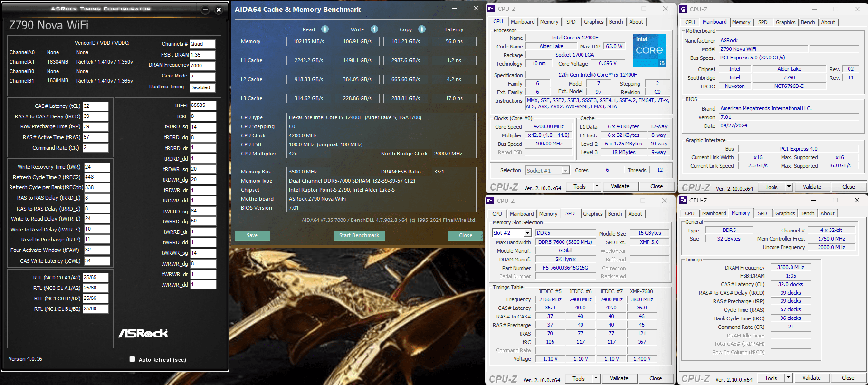Click the Channels # field showing Quad
Image resolution: width=868 pixels, height=385 pixels.
(202, 44)
